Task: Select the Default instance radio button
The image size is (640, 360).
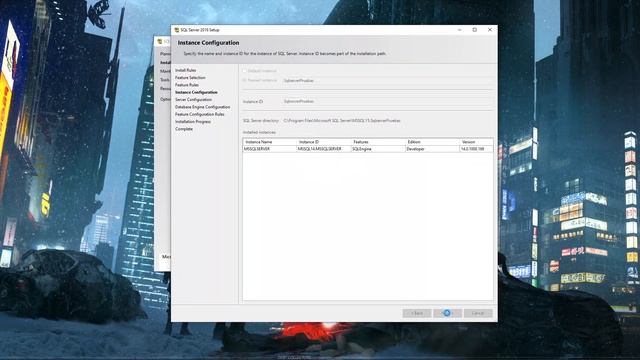Action: pos(245,71)
